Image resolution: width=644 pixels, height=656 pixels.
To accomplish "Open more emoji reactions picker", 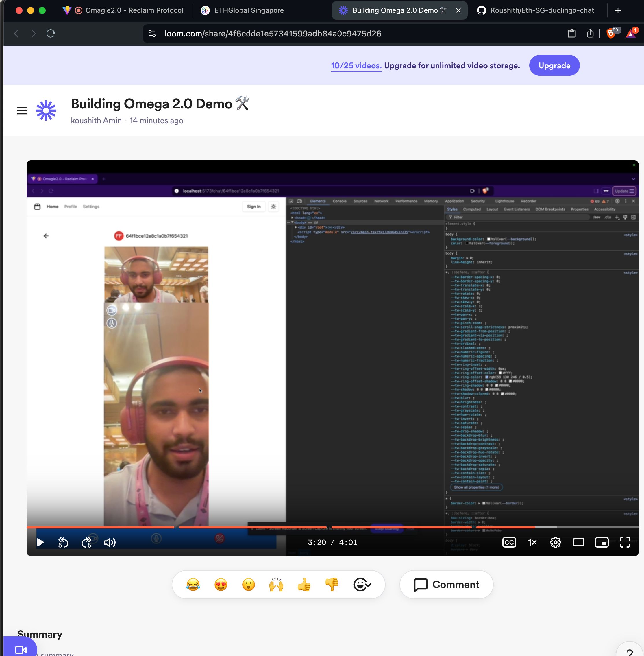I will pyautogui.click(x=362, y=585).
